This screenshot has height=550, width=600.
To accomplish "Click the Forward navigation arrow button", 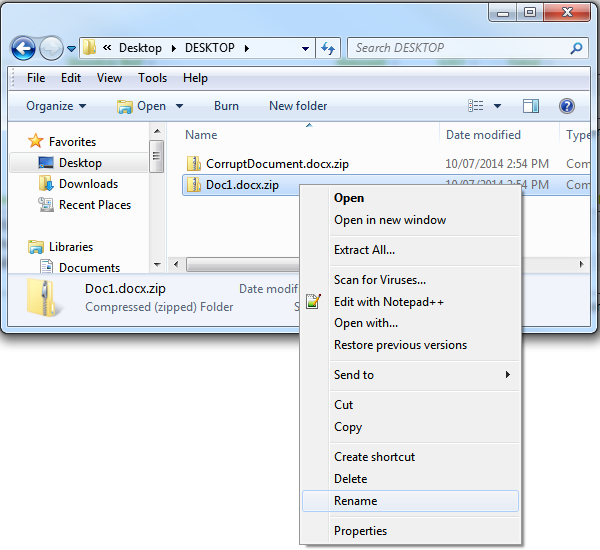I will (x=51, y=48).
